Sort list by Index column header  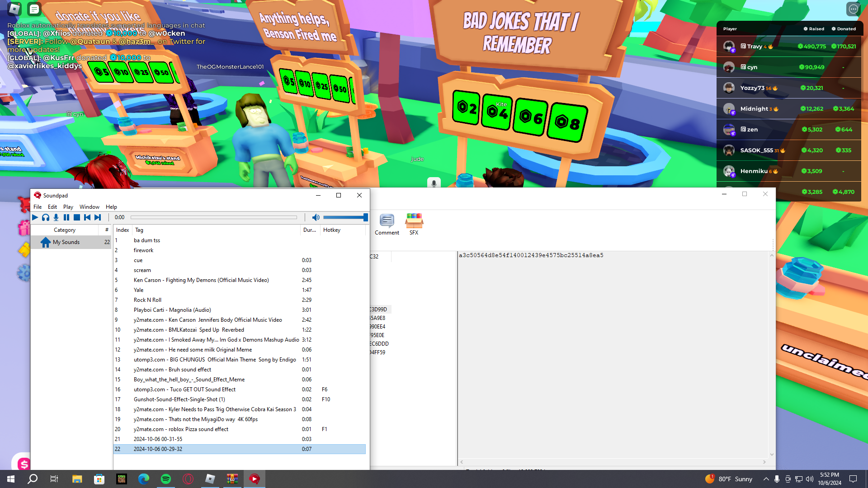(122, 230)
